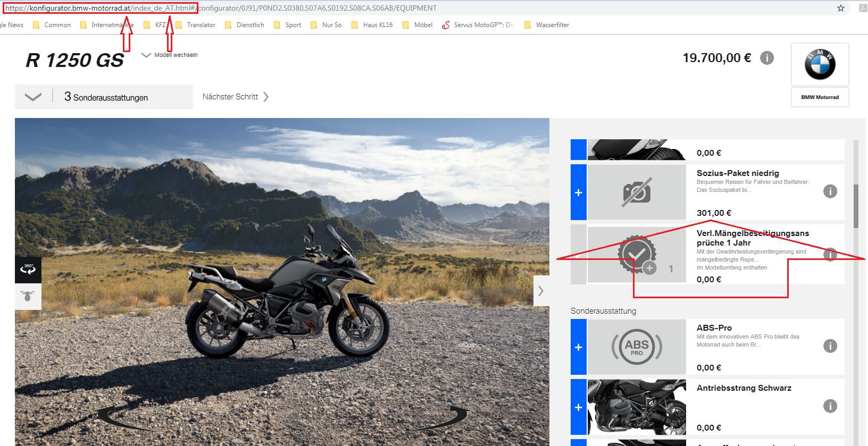Rotate the bike using the right curved arrow
The image size is (868, 446).
pos(440,418)
